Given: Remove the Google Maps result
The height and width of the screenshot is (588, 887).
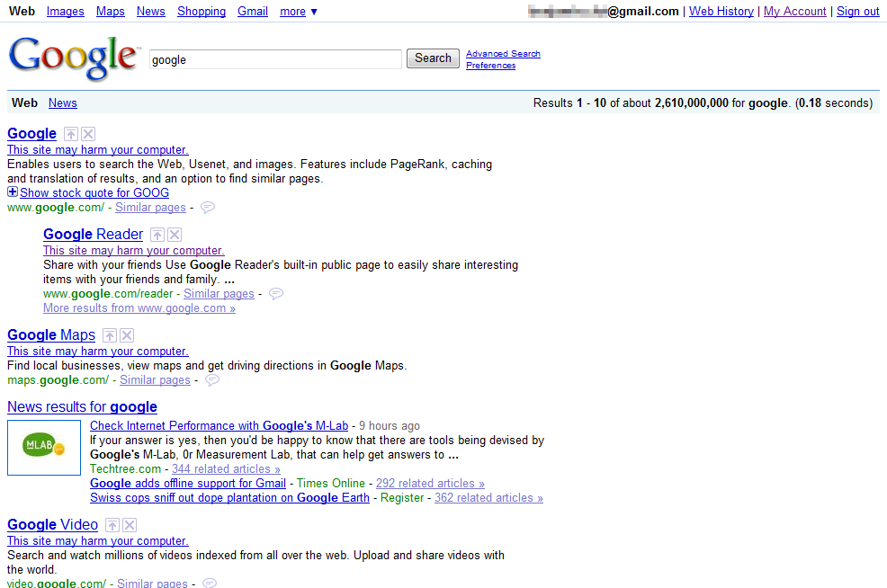Looking at the screenshot, I should click(x=127, y=335).
